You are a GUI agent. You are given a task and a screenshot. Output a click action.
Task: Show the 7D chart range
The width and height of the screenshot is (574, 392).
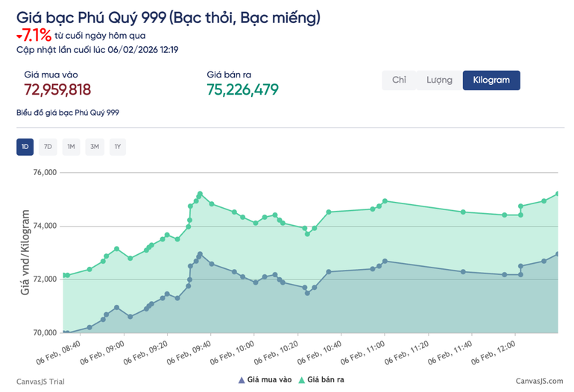pyautogui.click(x=48, y=147)
